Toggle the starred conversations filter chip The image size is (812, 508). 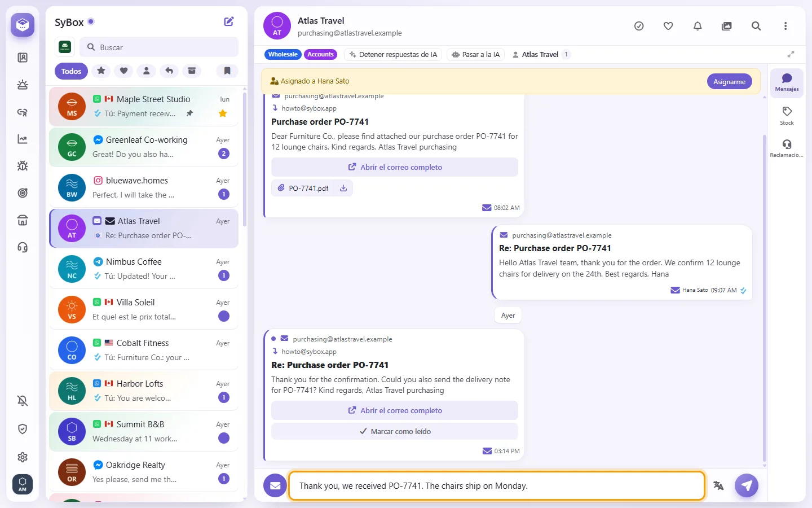point(101,71)
